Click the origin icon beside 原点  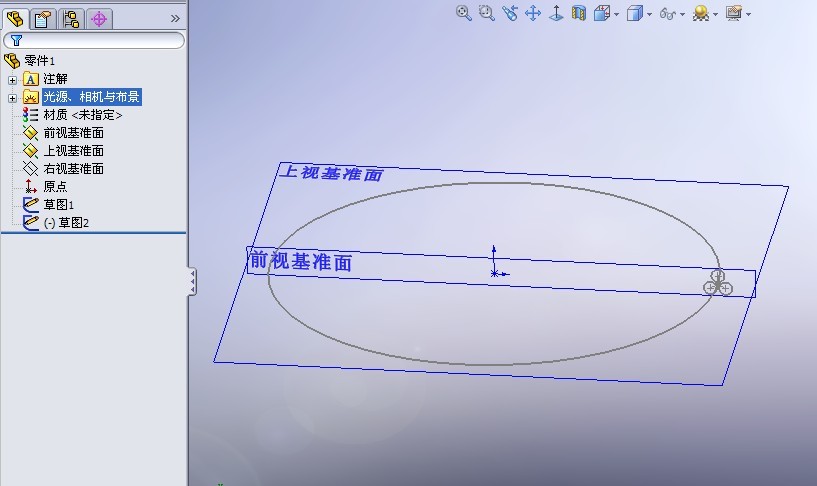[30, 186]
